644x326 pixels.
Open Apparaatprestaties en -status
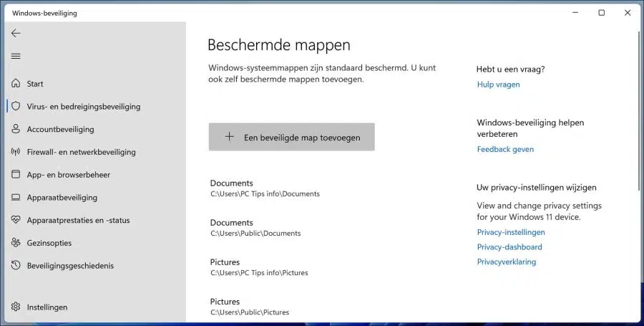pyautogui.click(x=79, y=221)
